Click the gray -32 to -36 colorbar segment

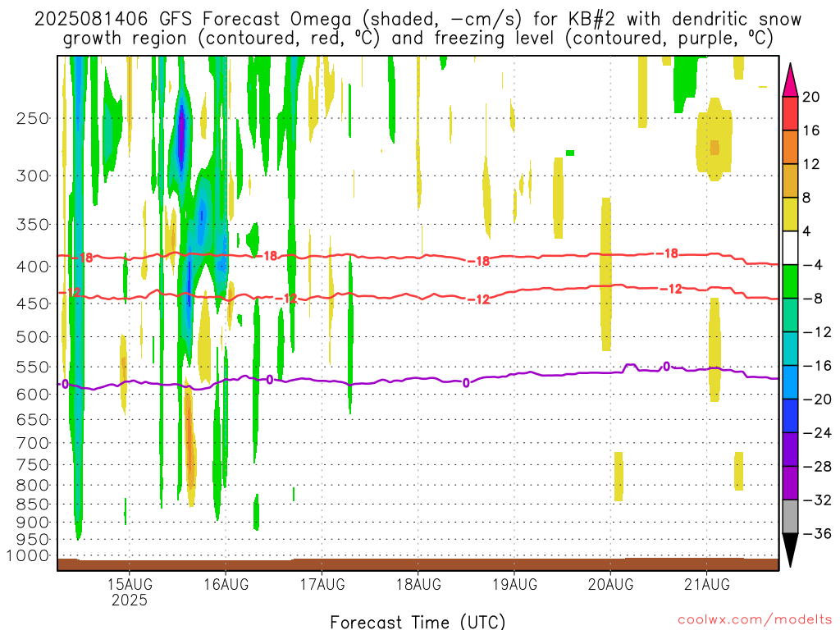[x=790, y=517]
